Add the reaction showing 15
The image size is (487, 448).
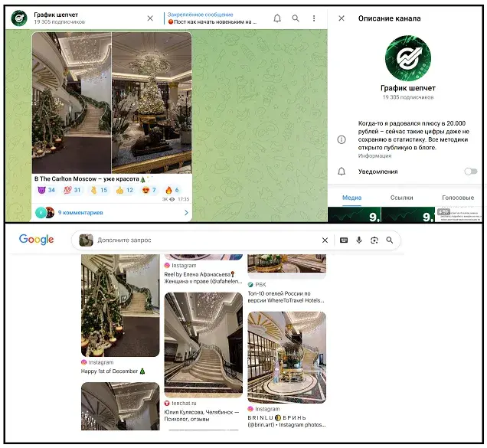pyautogui.click(x=99, y=190)
